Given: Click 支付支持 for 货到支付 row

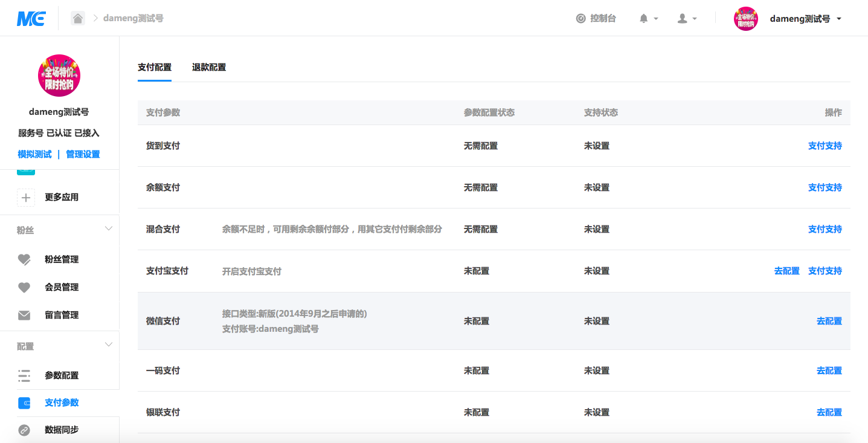Looking at the screenshot, I should coord(825,146).
